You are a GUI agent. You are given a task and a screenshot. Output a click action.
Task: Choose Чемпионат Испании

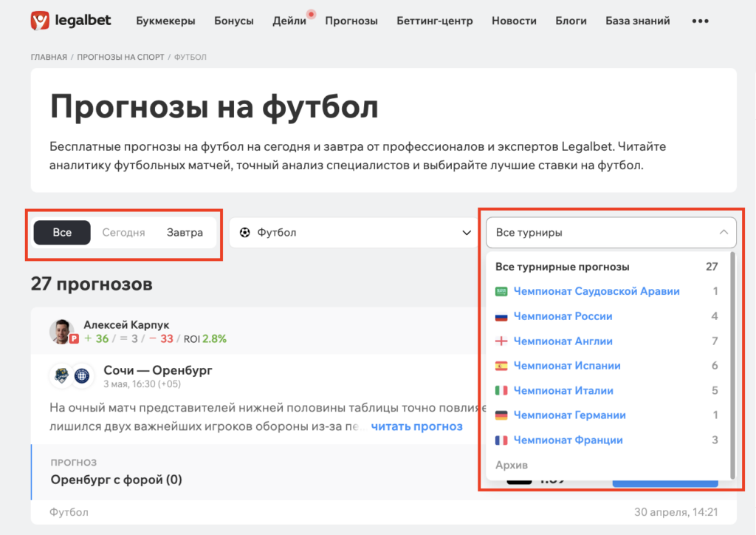coord(607,366)
